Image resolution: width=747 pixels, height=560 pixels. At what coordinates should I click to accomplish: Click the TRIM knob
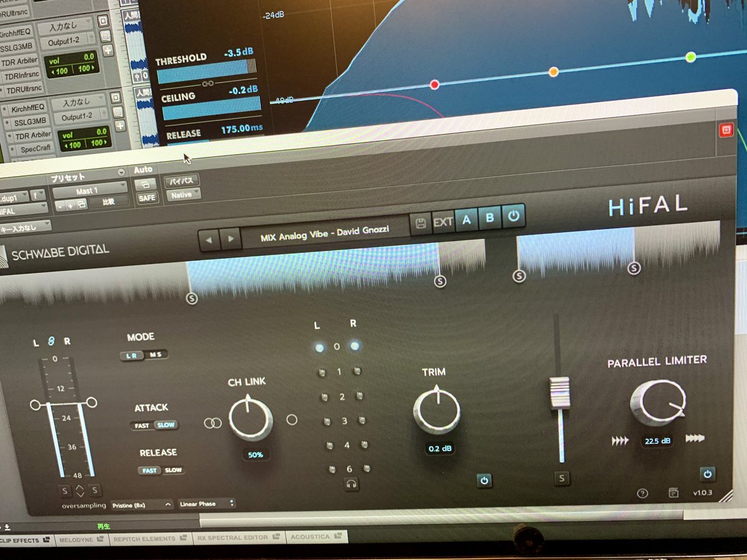437,411
